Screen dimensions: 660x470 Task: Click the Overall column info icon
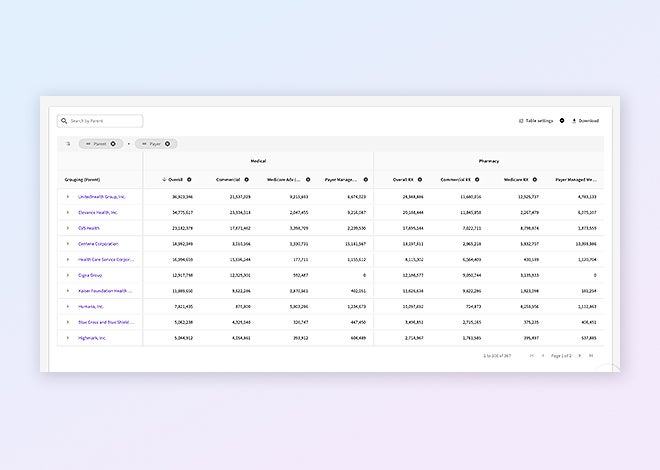[189, 180]
